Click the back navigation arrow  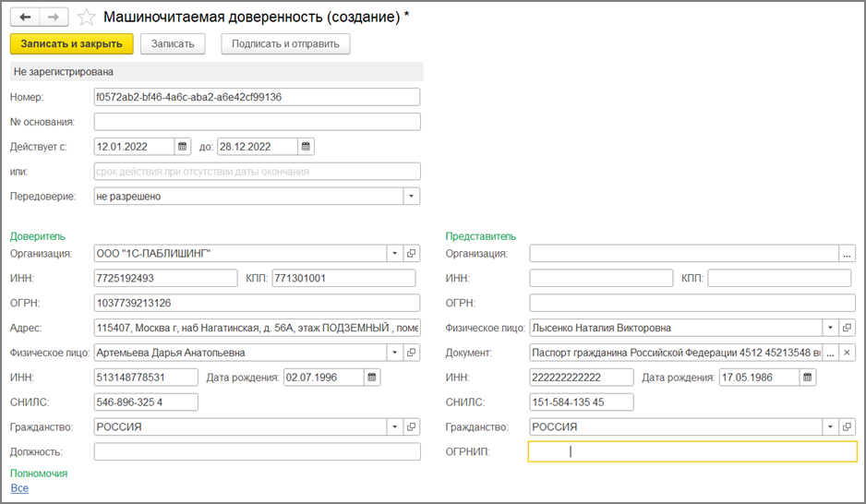coord(24,18)
